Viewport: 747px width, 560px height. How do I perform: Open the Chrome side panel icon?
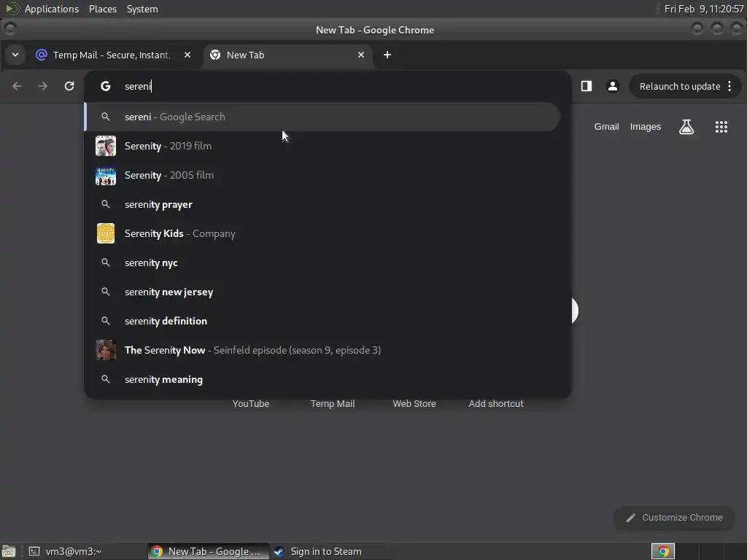587,86
